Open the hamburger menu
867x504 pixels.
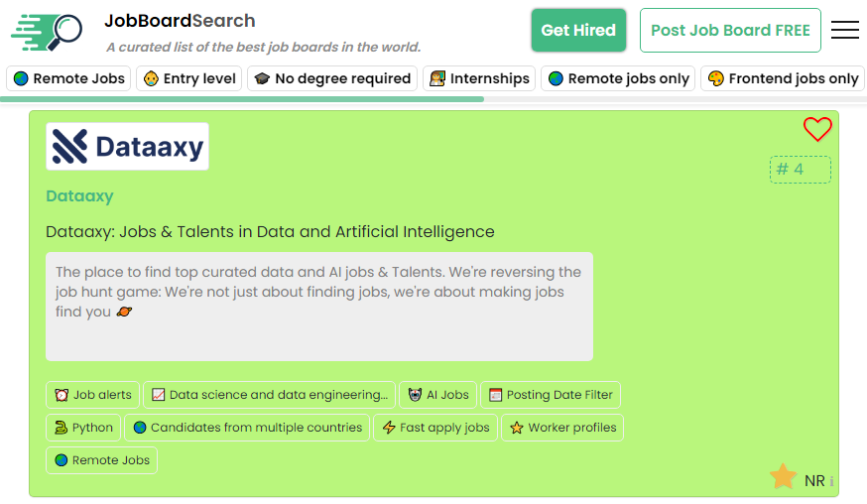844,30
